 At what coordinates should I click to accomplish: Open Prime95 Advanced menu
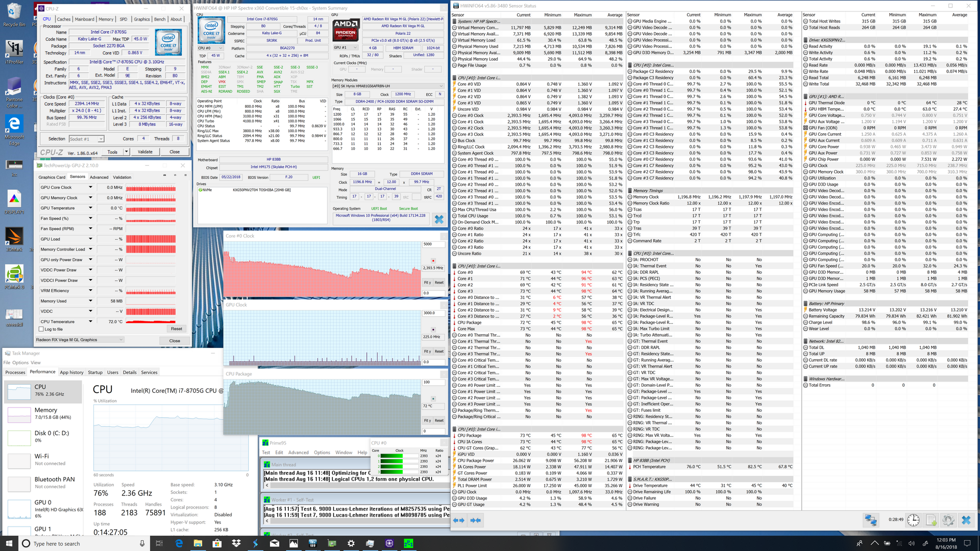(x=298, y=453)
